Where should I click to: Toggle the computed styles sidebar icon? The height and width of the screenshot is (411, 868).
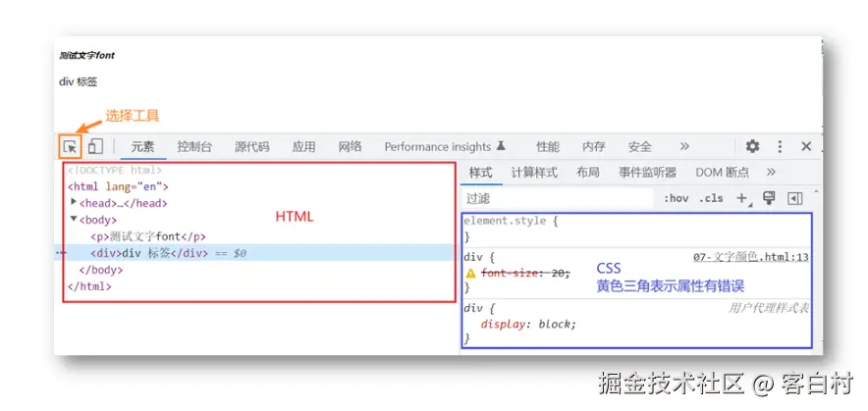point(795,198)
